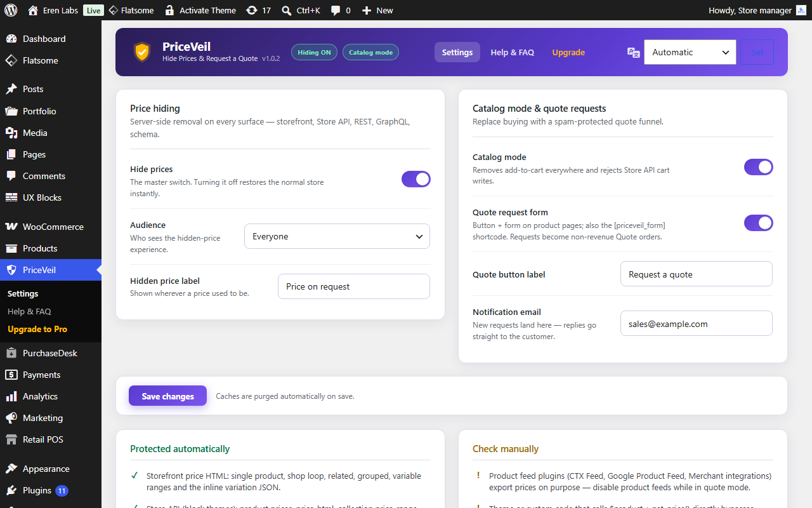
Task: Disable the Catalog mode switch
Action: coord(759,167)
